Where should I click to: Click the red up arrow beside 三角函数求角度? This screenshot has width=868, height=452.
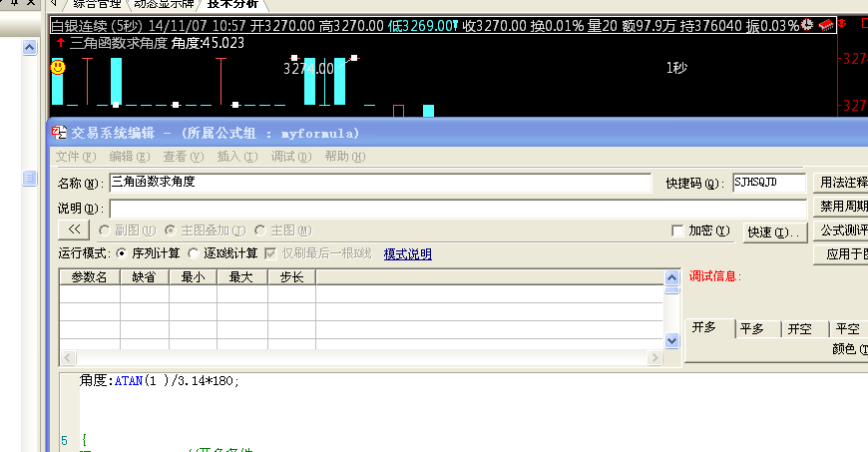click(61, 42)
